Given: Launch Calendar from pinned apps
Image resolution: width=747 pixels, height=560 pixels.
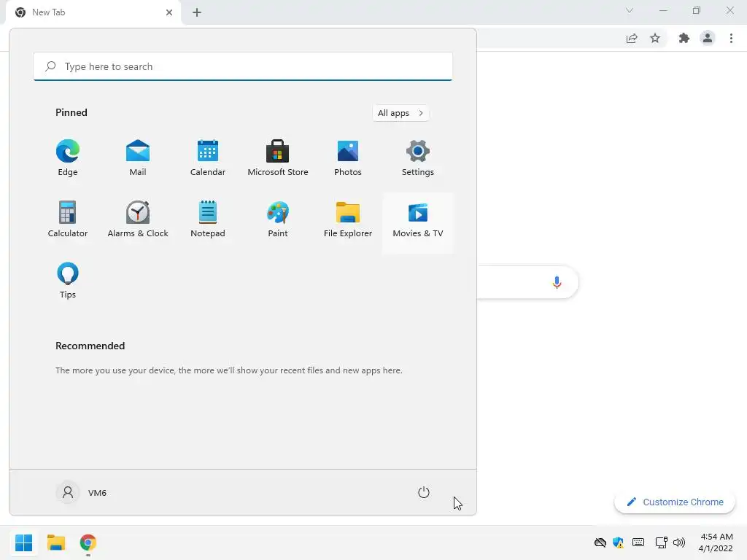Looking at the screenshot, I should [x=208, y=158].
